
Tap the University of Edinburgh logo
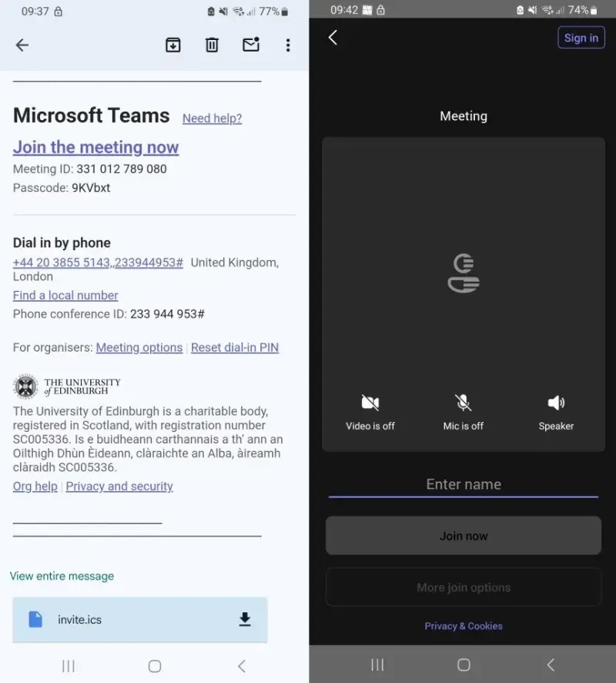(67, 387)
